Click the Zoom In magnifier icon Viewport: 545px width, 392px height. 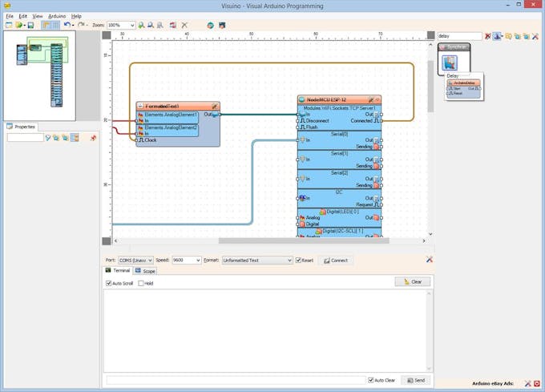[x=142, y=26]
